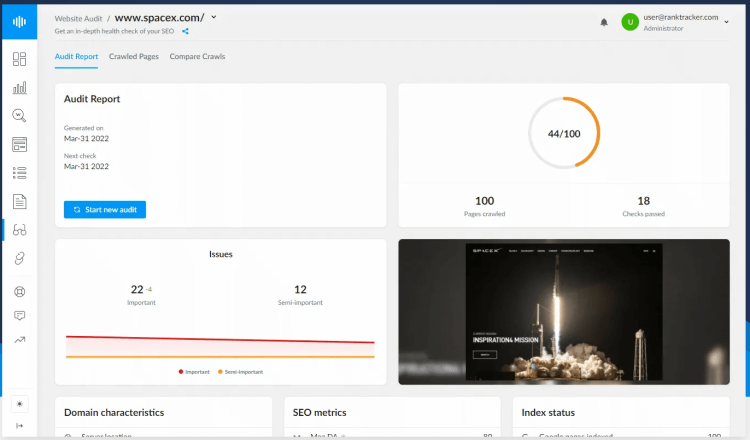This screenshot has width=750, height=440.
Task: Switch to the Compare Crawls tab
Action: (197, 56)
